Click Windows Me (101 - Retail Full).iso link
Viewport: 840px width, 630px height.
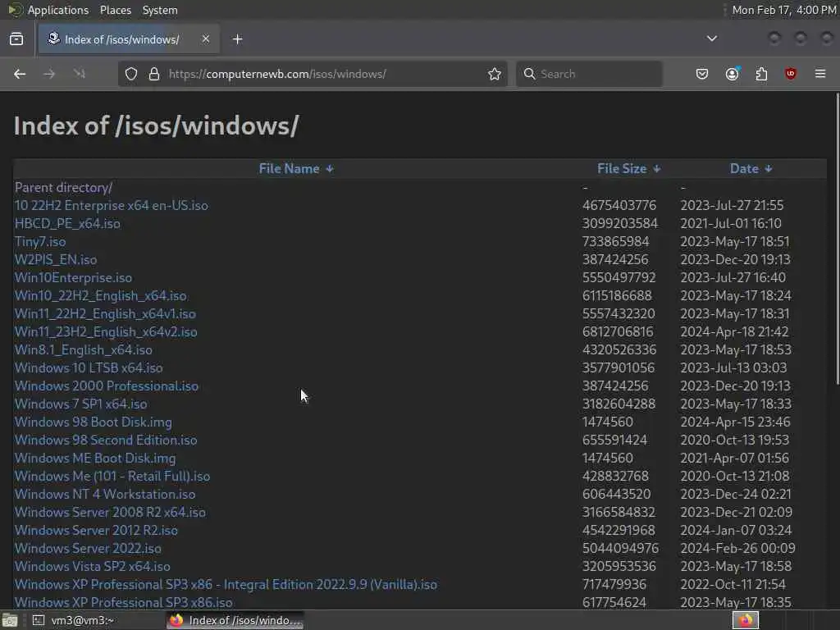pos(112,477)
